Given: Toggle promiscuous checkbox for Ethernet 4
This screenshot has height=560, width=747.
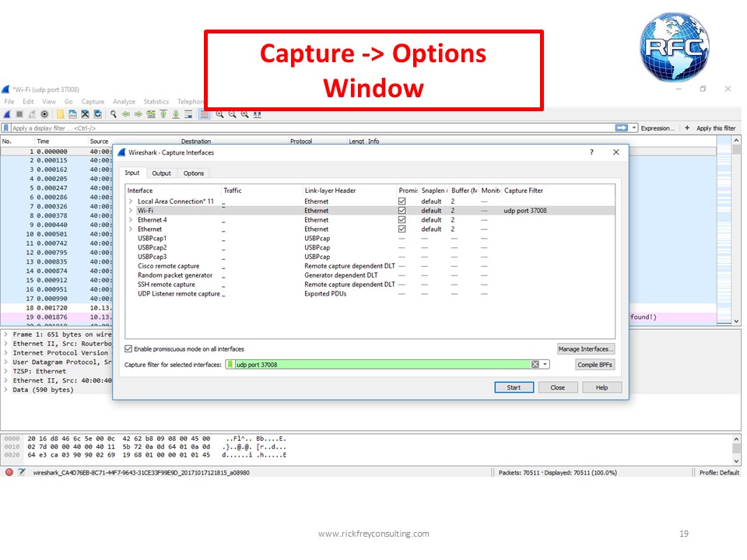Looking at the screenshot, I should tap(402, 220).
